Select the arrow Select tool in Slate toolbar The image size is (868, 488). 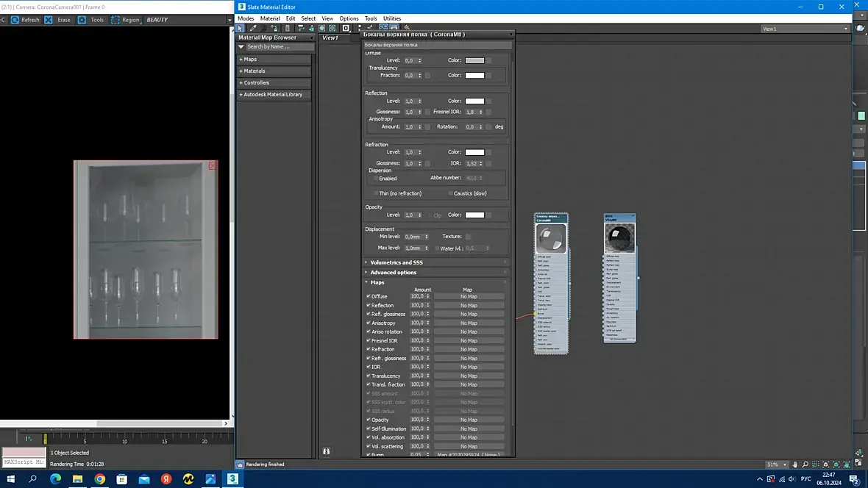tap(241, 28)
